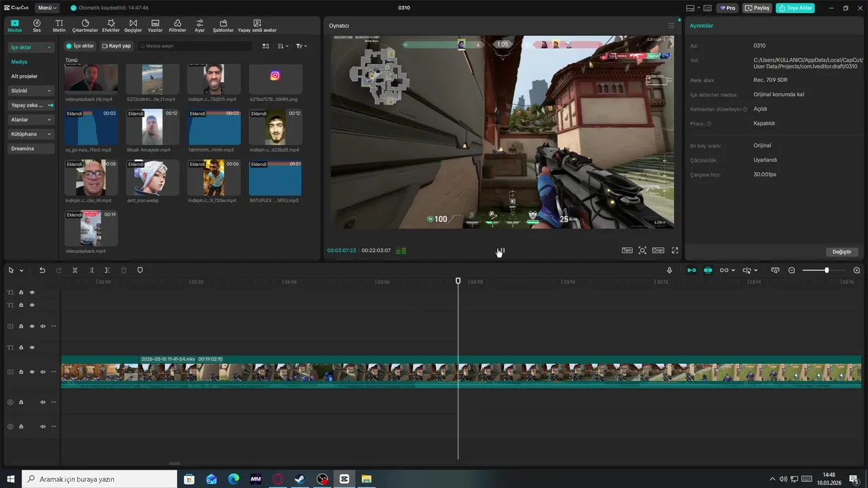Open the Şablonlar templates tab
868x488 pixels.
(223, 26)
